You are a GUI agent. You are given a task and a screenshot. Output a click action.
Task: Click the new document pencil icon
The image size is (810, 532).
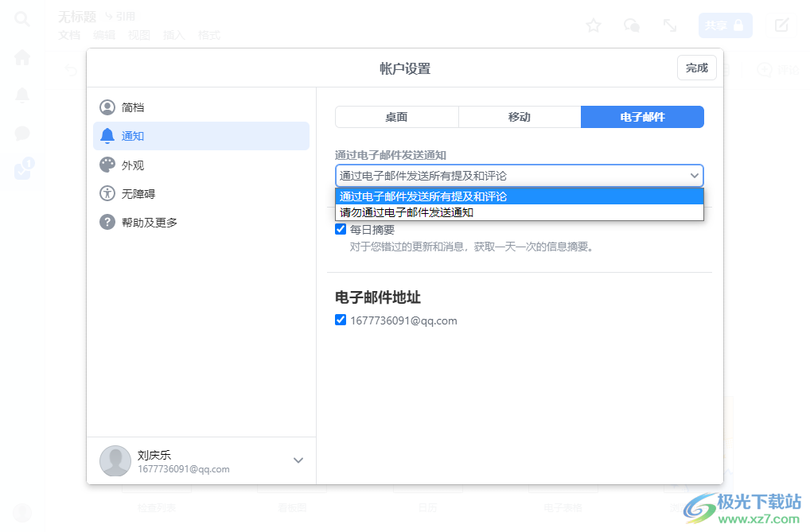coord(781,25)
